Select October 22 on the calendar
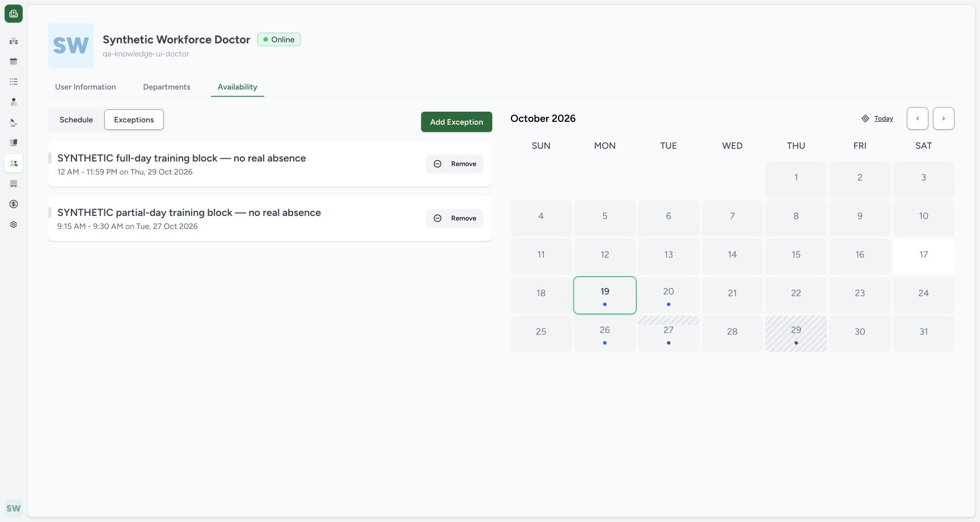The height and width of the screenshot is (522, 980). tap(796, 295)
